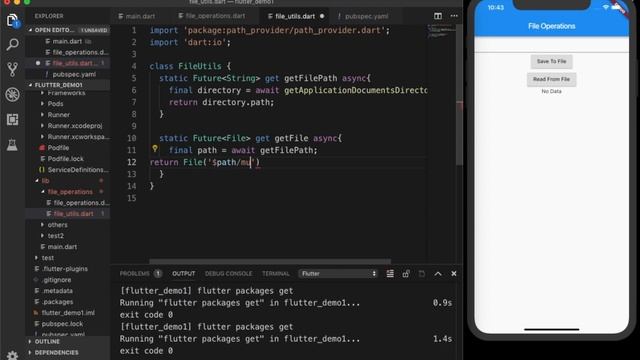Viewport: 640px width, 360px height.
Task: Expand the test folder in explorer
Action: (x=48, y=258)
